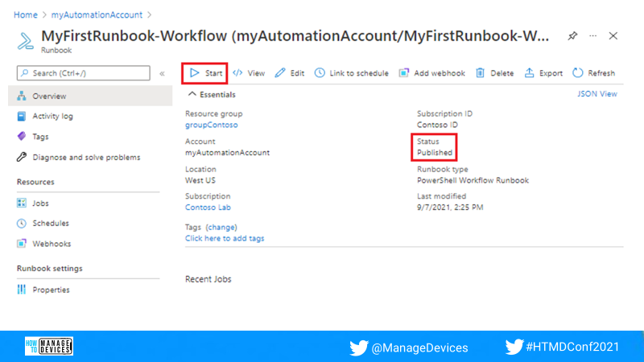Click the Activity log book icon
This screenshot has height=362, width=644.
pyautogui.click(x=22, y=116)
